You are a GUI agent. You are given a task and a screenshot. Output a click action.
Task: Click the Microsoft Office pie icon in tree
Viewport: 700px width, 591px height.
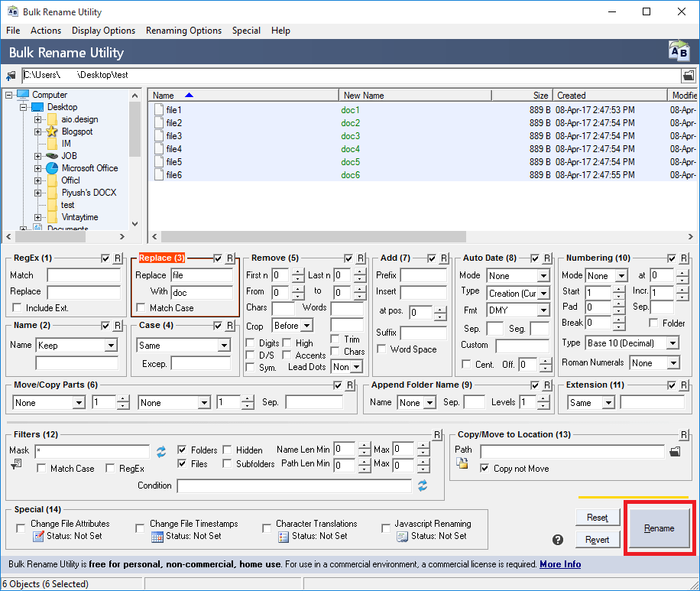click(x=52, y=168)
